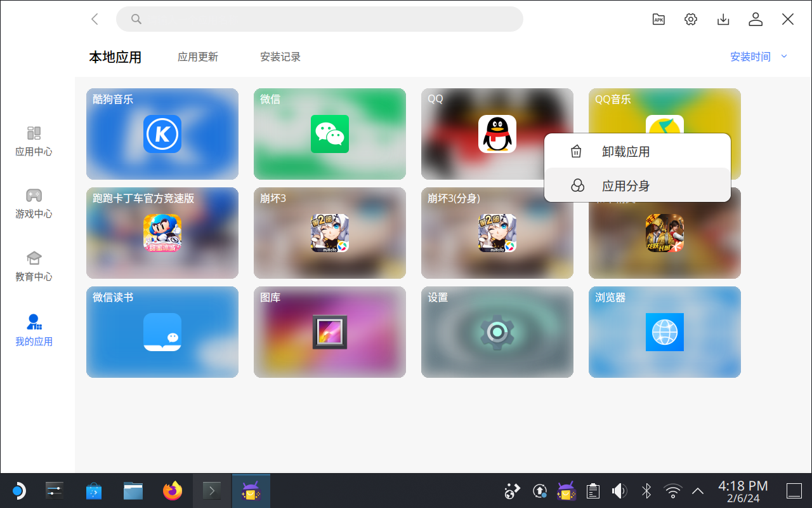Screen dimensions: 812x508
Task: Launch 跑跑卡丁车官方竞速版 game
Action: [162, 233]
